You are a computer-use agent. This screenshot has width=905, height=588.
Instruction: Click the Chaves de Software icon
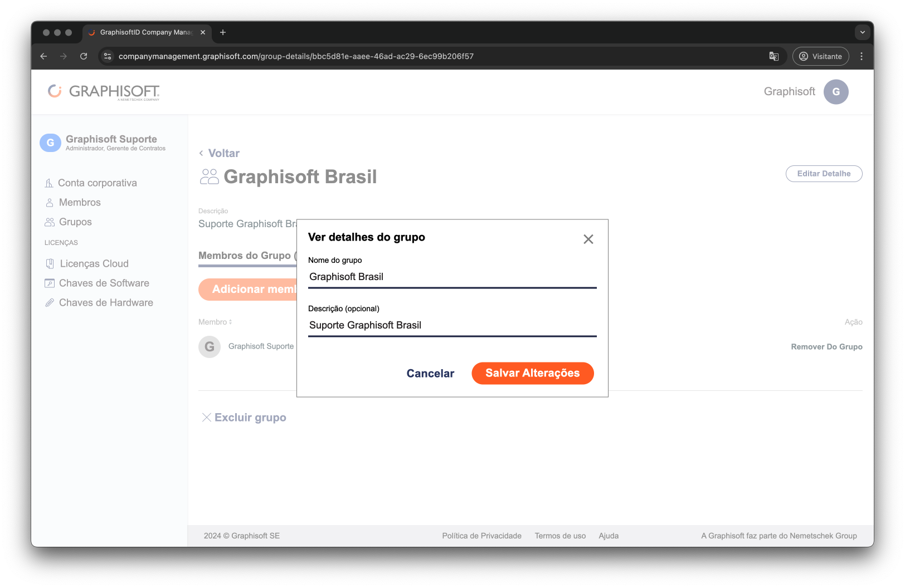[x=50, y=283]
